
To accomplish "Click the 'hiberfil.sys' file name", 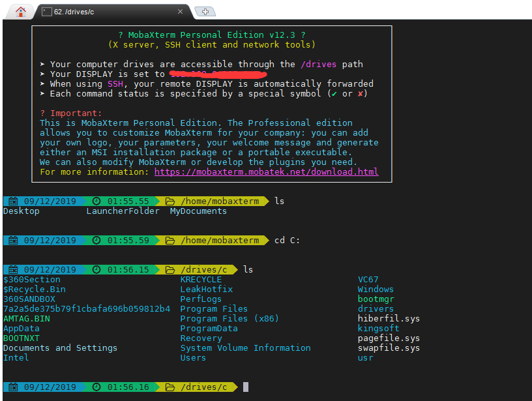I will click(389, 319).
